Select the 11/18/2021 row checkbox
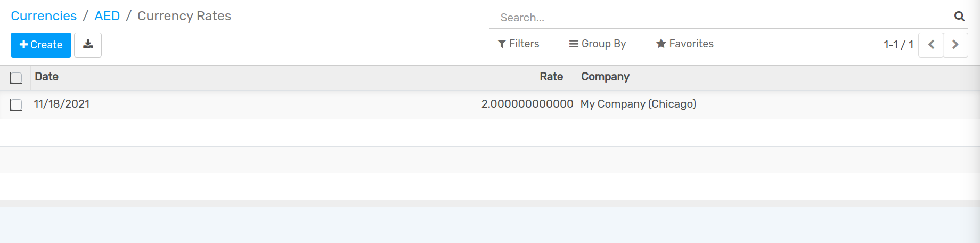 (x=17, y=104)
